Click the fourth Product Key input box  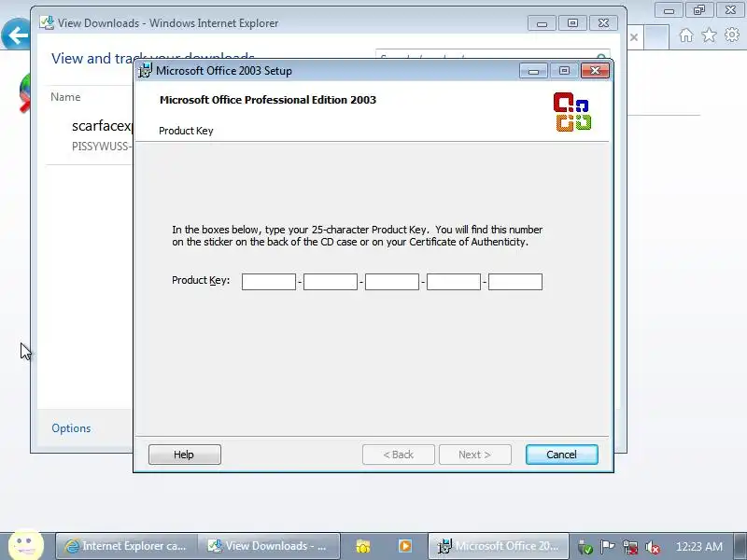454,282
